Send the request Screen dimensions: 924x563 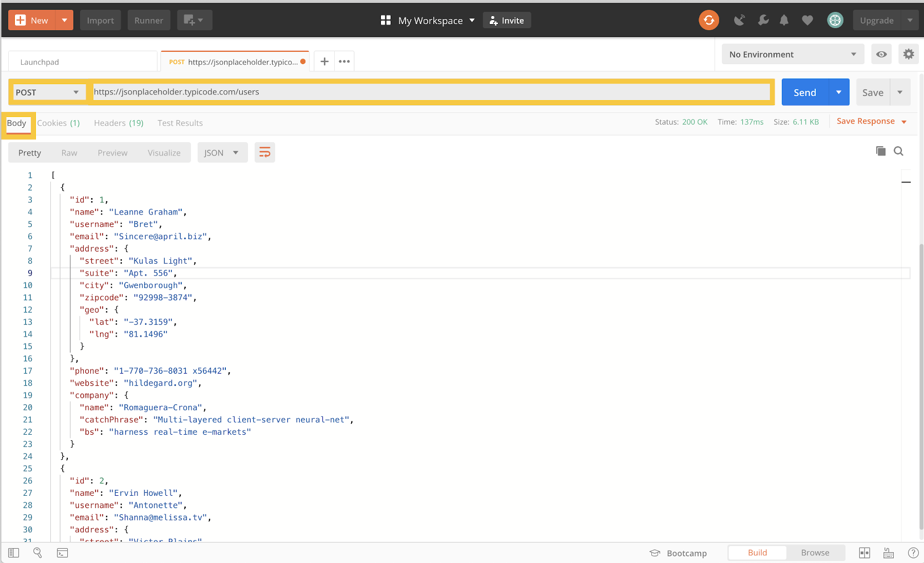click(805, 92)
